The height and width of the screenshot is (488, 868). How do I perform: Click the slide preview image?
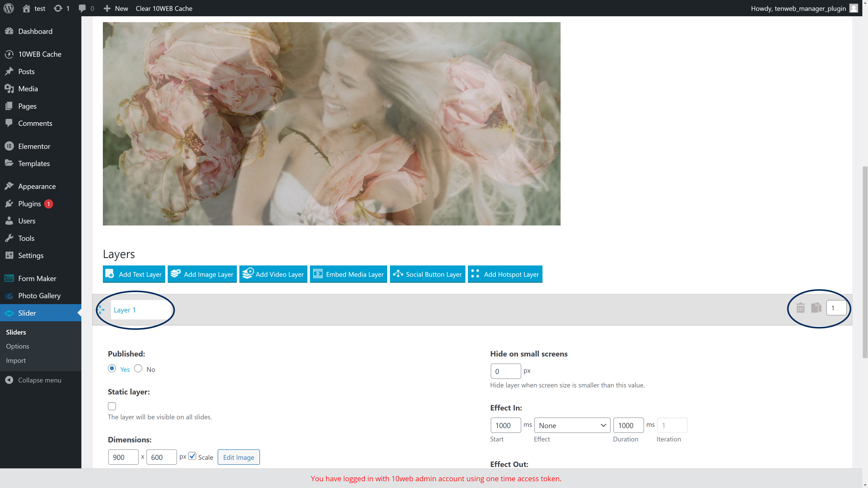[332, 124]
